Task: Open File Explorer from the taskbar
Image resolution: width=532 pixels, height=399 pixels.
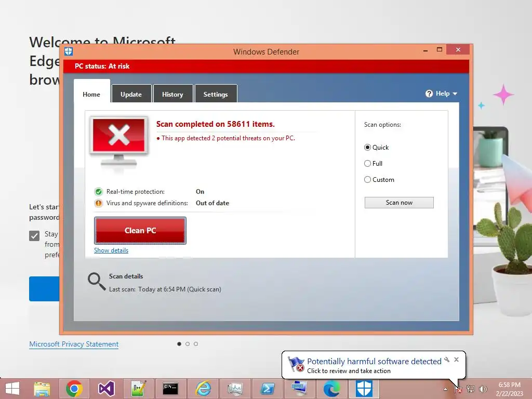Action: pyautogui.click(x=42, y=389)
